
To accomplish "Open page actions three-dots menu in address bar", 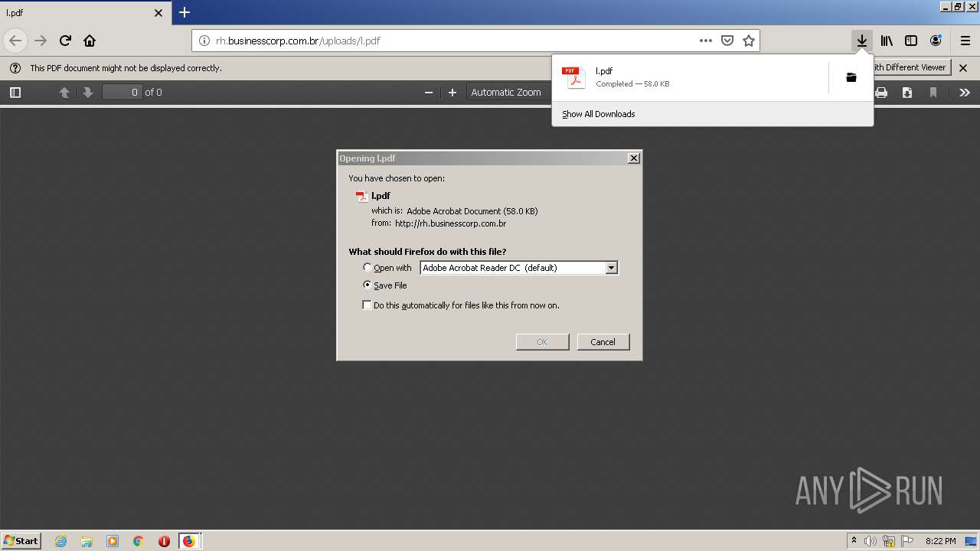I will pyautogui.click(x=706, y=41).
